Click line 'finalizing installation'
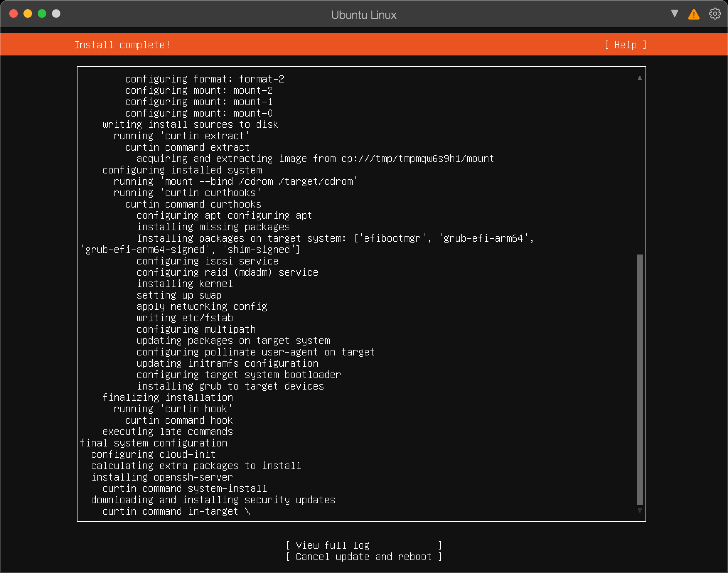Screen dimensions: 728x573 [x=168, y=397]
